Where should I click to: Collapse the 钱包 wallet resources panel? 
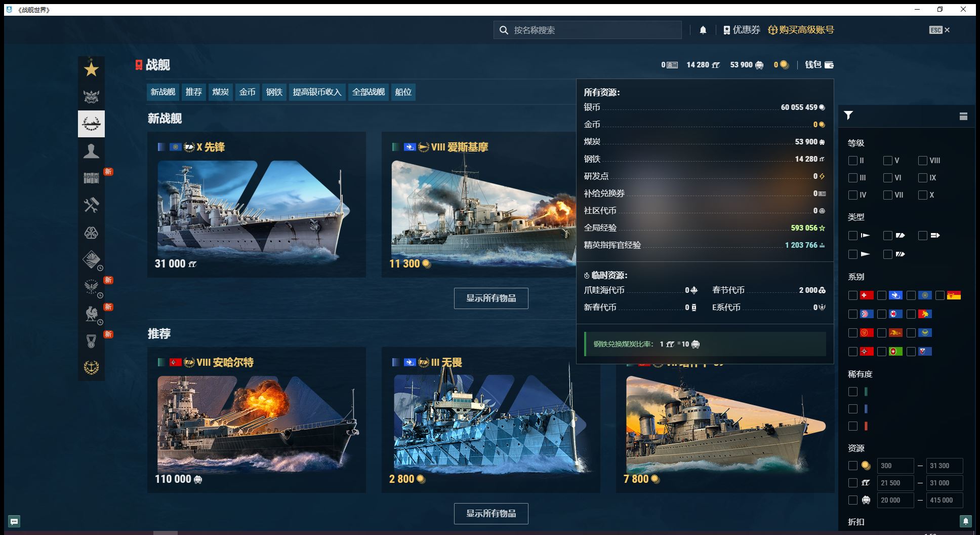click(819, 65)
